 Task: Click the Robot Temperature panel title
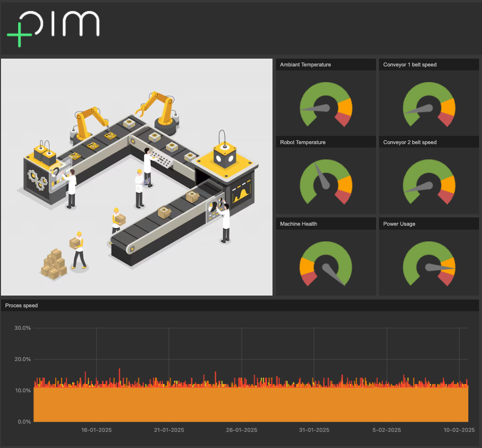(303, 142)
